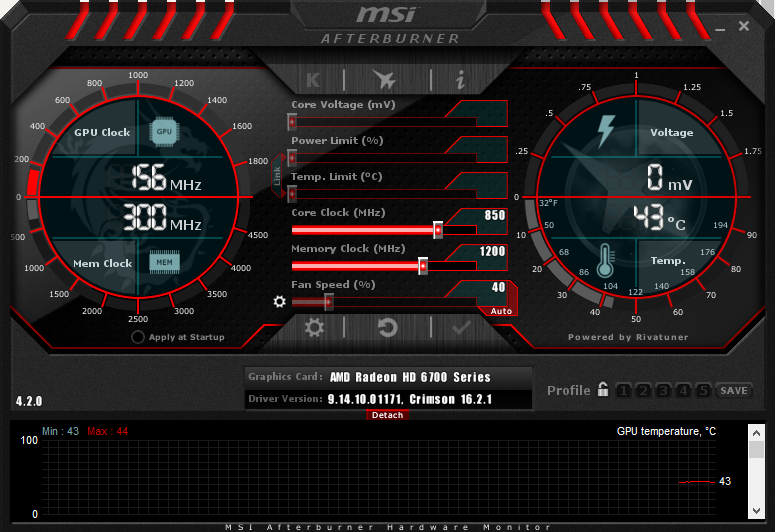Screen dimensions: 775x532
Task: Click the 'AMD Radeon HD 6700 Series' text
Action: (x=410, y=377)
